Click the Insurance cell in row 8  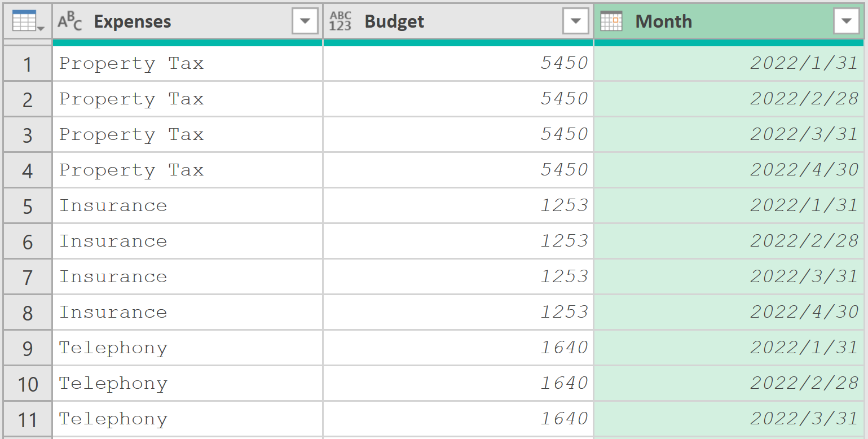[x=188, y=313]
